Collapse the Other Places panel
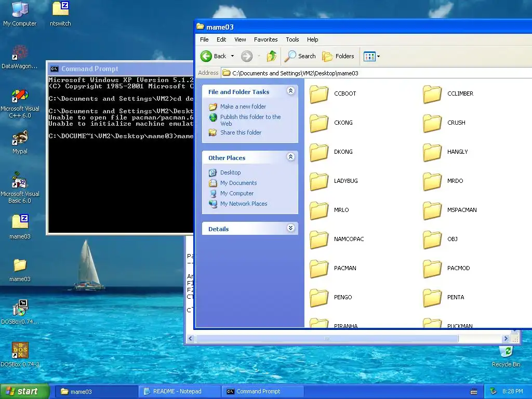Viewport: 532px width, 399px height. 291,157
